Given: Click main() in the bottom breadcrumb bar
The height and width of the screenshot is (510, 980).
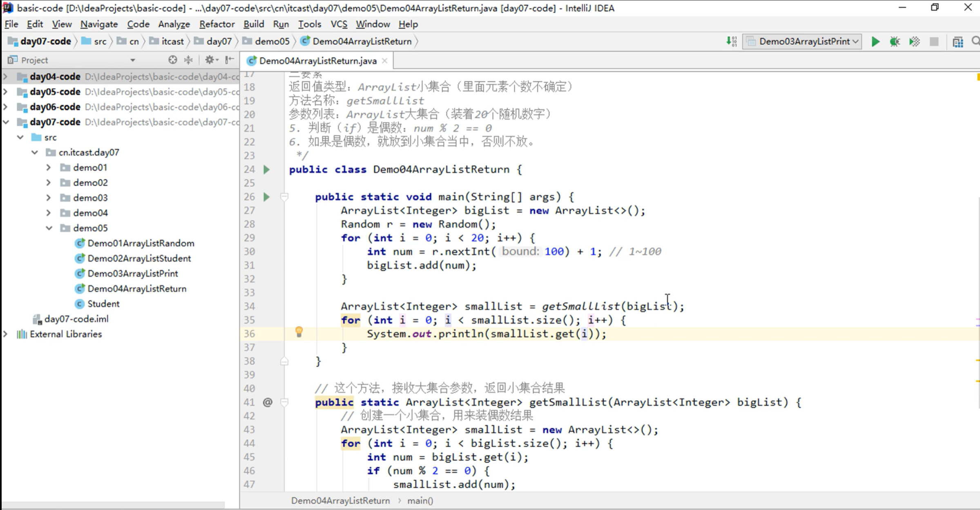Looking at the screenshot, I should click(420, 501).
